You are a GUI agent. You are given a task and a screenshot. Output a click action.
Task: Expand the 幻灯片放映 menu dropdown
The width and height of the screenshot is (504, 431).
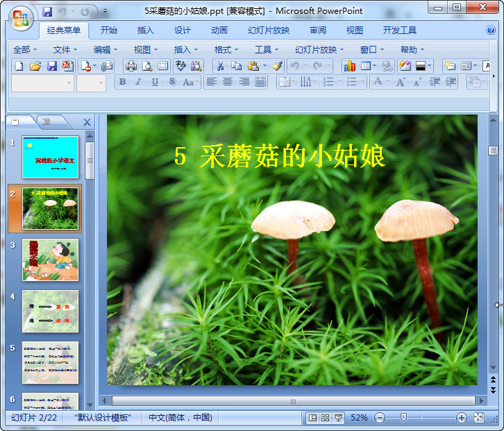[x=319, y=49]
